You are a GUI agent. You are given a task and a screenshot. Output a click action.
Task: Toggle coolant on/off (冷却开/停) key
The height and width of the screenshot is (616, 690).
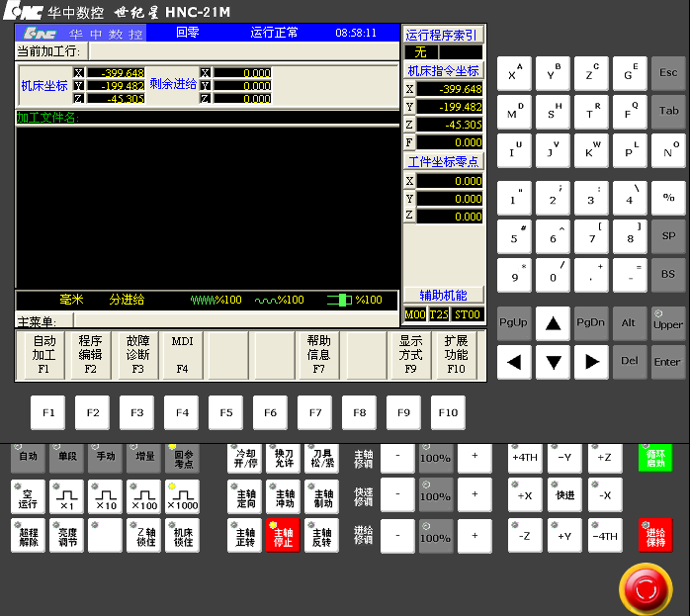244,458
